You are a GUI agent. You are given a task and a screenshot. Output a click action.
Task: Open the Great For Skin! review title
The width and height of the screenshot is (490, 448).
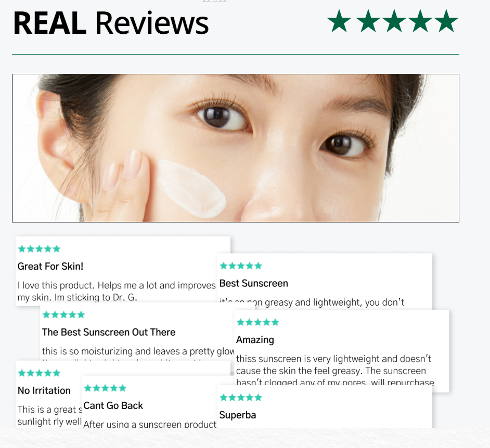pyautogui.click(x=50, y=266)
